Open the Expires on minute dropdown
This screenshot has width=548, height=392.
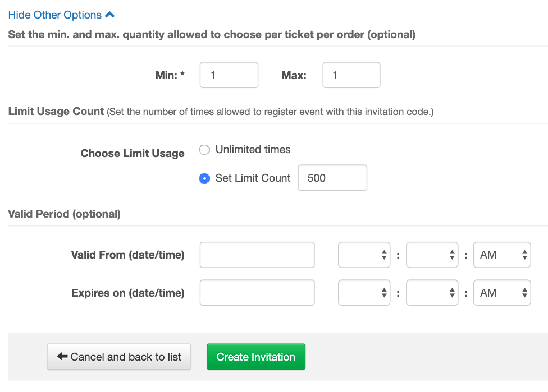tap(432, 293)
